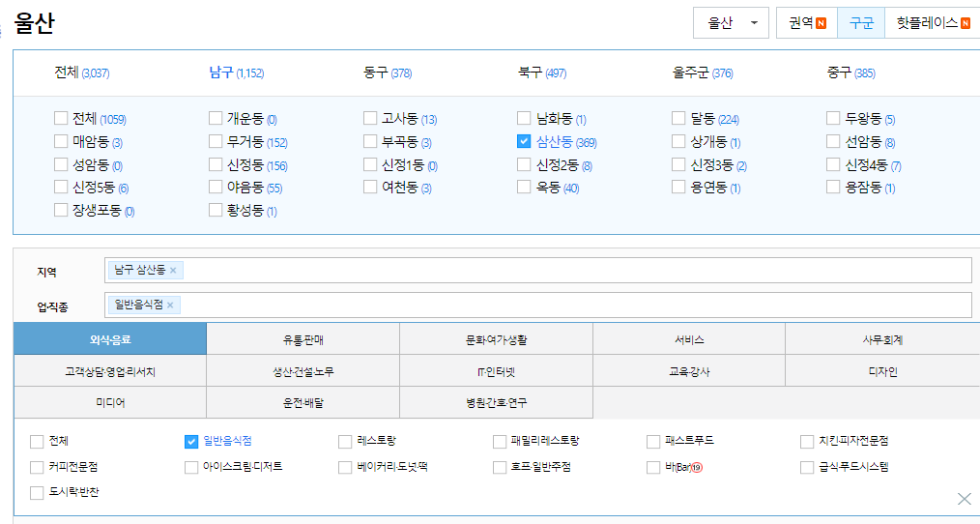Select the 고객상담·영업·리서치 category tab
980x524 pixels.
point(110,371)
